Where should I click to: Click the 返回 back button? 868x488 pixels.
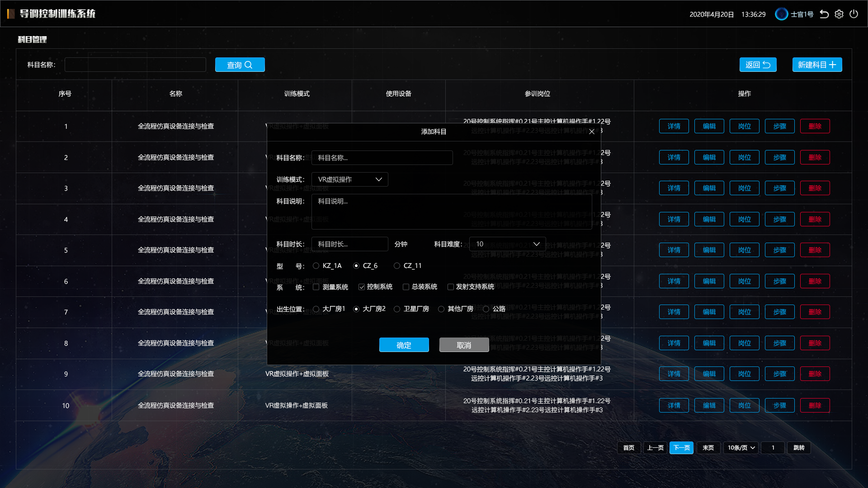[758, 65]
